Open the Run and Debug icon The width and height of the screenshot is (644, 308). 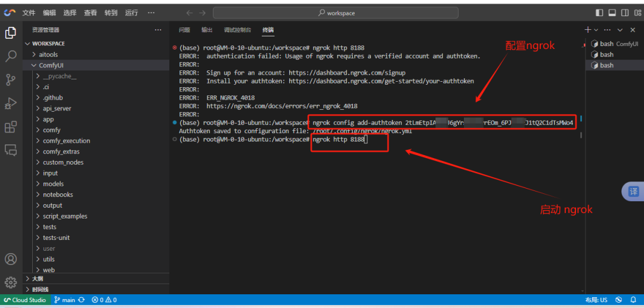click(x=11, y=103)
